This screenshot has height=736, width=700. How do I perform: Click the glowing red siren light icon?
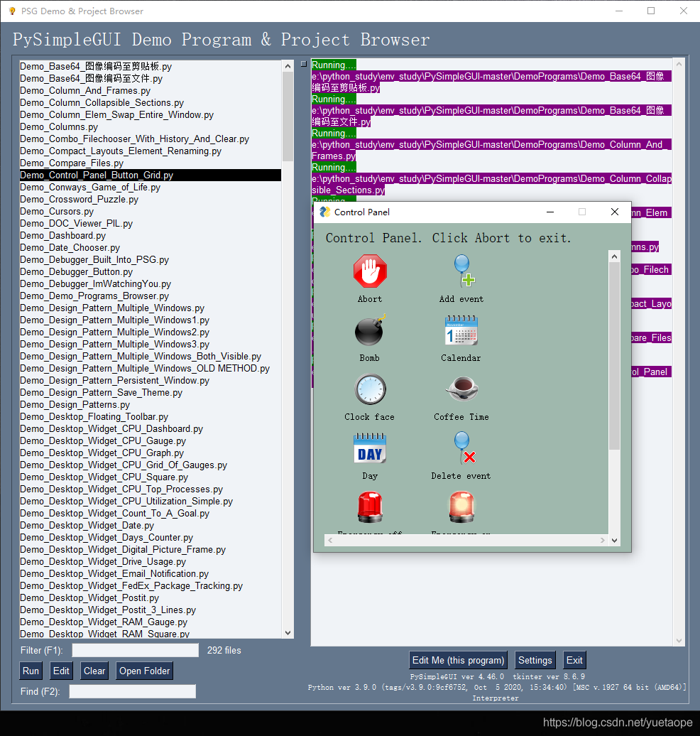461,507
